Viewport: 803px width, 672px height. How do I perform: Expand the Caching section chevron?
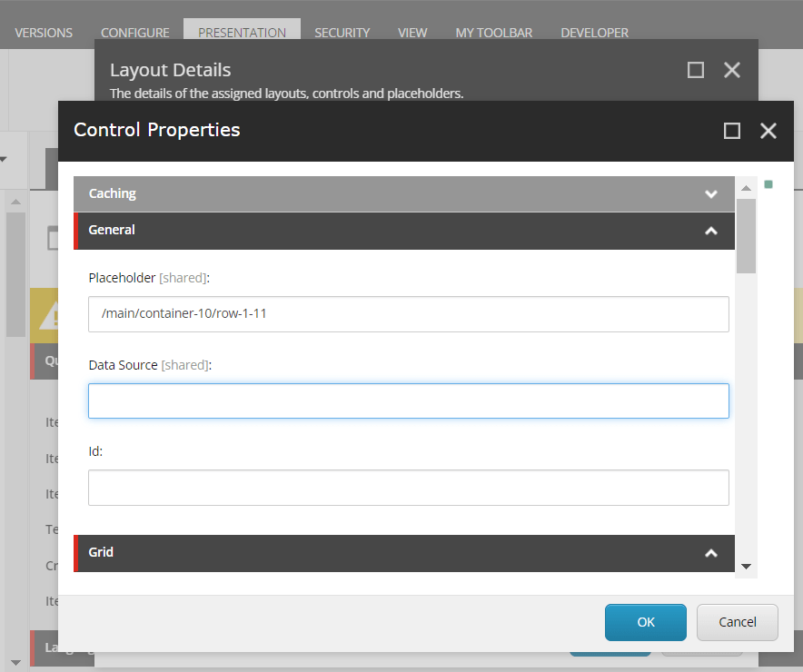click(711, 194)
